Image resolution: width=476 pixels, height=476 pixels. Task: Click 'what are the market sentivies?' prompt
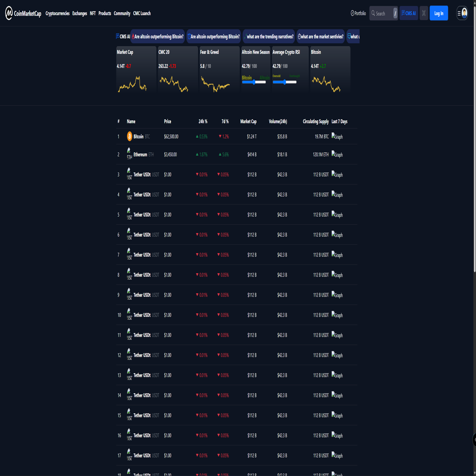pyautogui.click(x=320, y=37)
